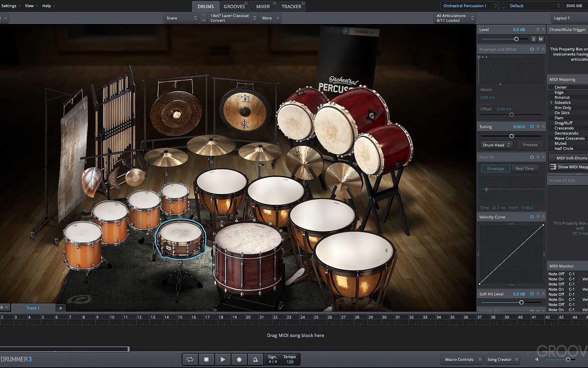Switch to the GROOVES tab
This screenshot has width=588, height=368.
234,6
